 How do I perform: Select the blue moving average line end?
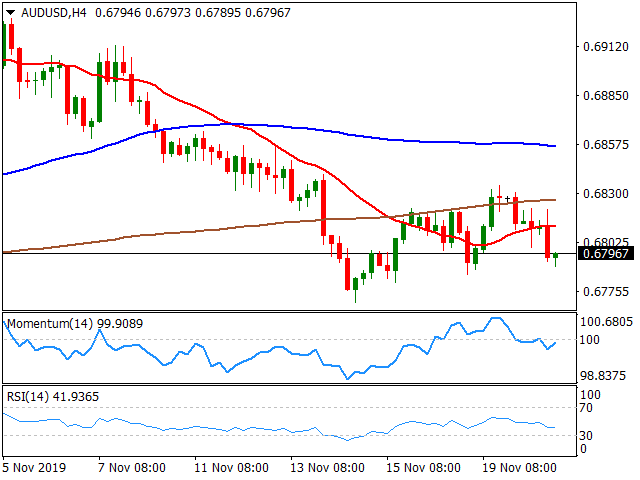tap(553, 146)
